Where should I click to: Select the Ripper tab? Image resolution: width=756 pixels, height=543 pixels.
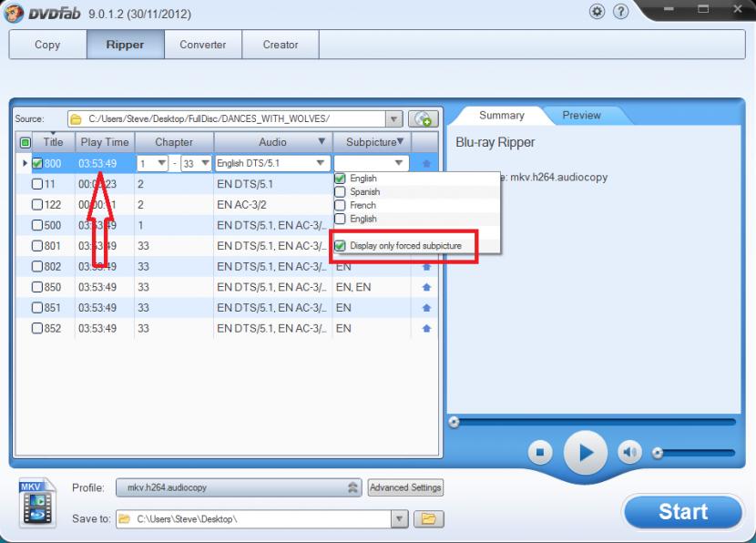(x=126, y=45)
